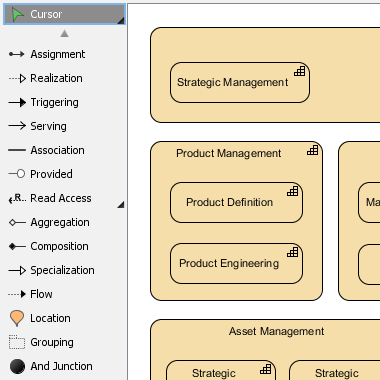Pick the Location pin tool
Image resolution: width=380 pixels, height=380 pixels.
(x=64, y=318)
